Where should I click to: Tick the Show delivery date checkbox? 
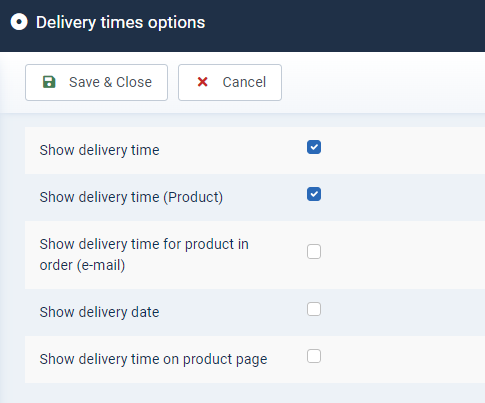[314, 309]
